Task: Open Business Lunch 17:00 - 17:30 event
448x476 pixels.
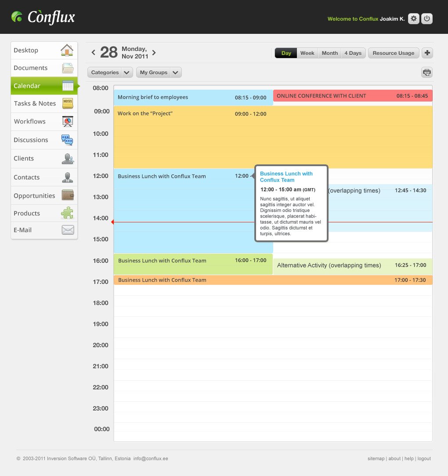Action: (273, 280)
